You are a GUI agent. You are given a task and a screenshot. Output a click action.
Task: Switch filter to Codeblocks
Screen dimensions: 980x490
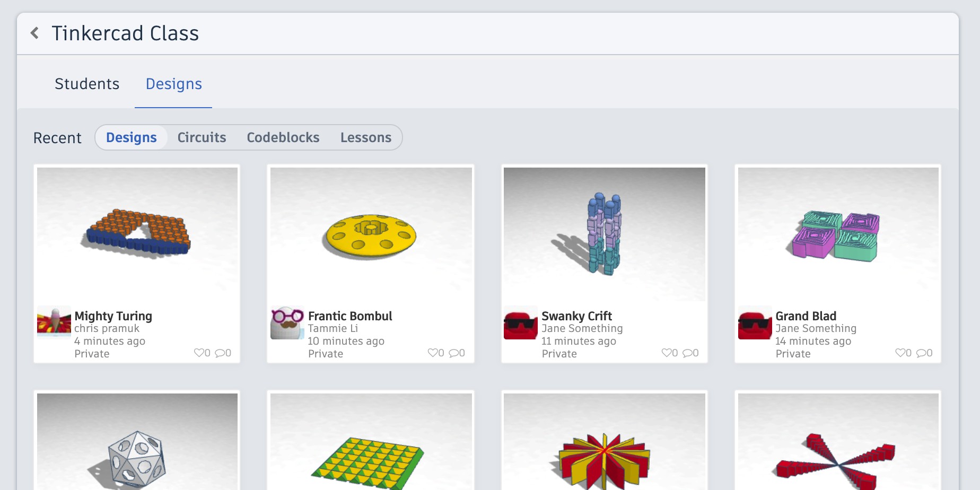[283, 137]
